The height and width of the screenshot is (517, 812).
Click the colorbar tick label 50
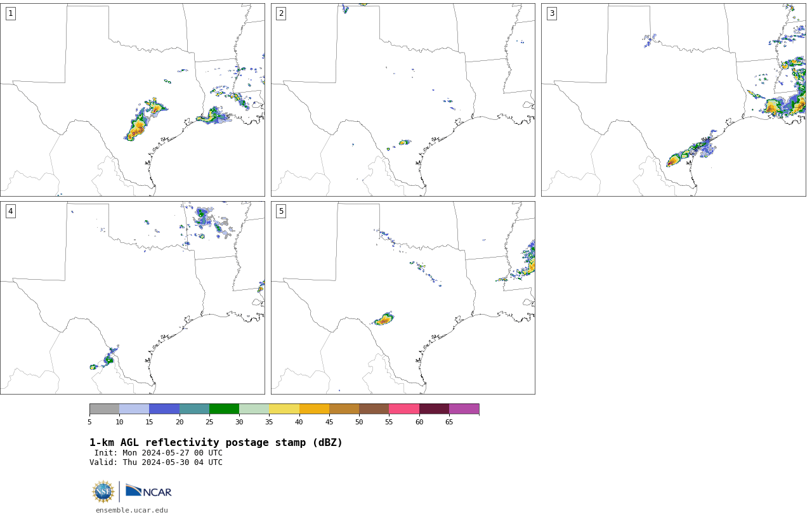click(x=359, y=422)
